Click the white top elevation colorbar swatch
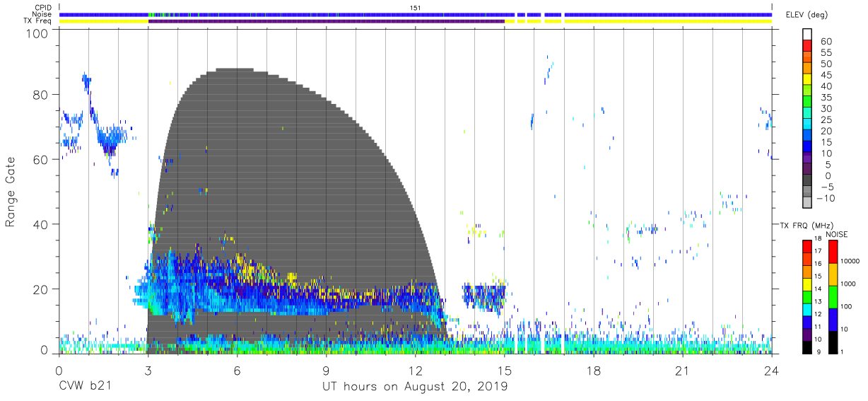Viewport: 868px width, 401px height. pyautogui.click(x=807, y=35)
